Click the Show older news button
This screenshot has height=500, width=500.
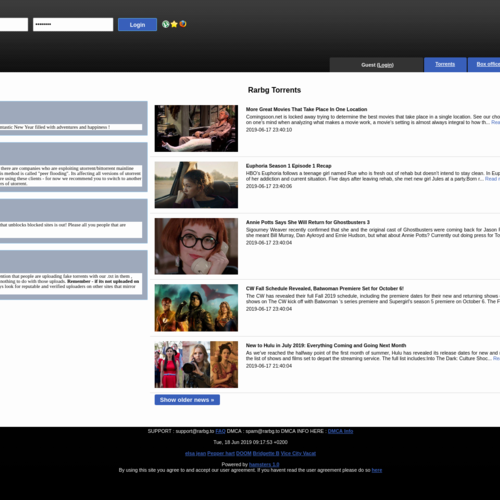187,400
